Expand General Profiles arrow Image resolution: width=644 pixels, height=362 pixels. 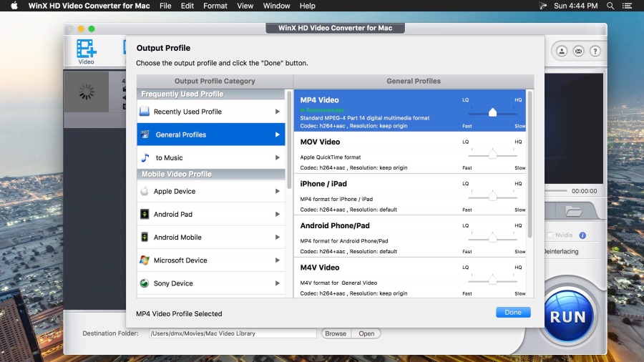click(x=278, y=134)
